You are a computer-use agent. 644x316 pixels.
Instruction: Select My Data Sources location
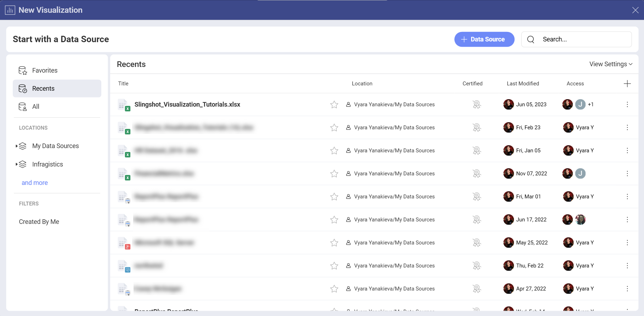coord(55,146)
